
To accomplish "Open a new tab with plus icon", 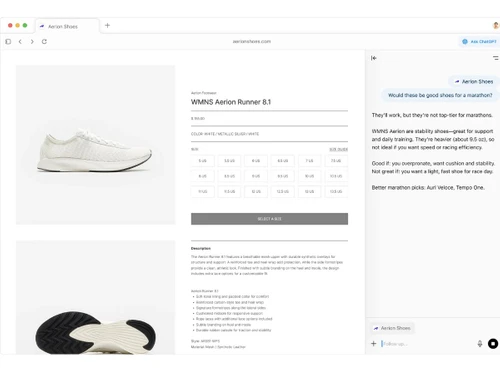I will pos(107,25).
